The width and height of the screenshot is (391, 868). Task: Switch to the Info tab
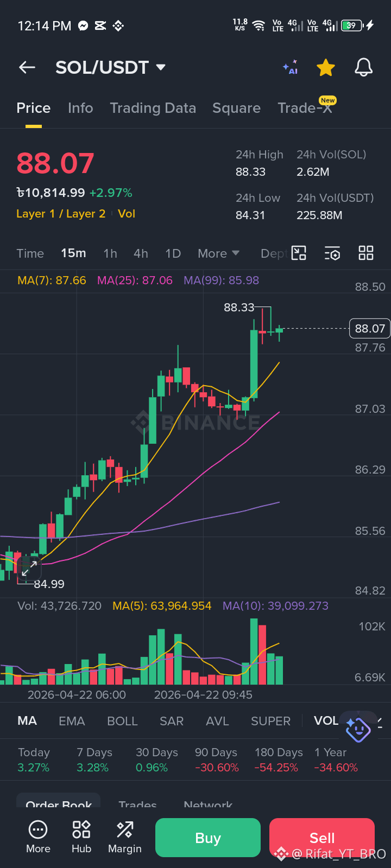point(80,108)
